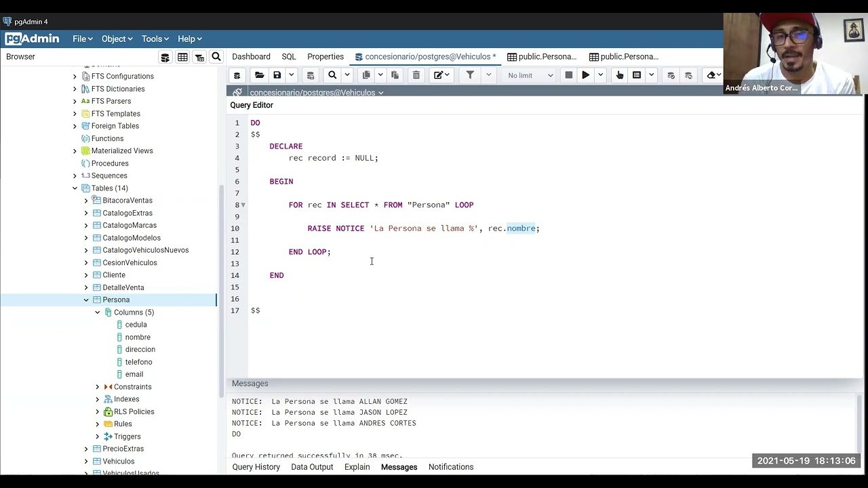Click the Copy icon in query toolbar
Viewport: 868px width, 488px height.
(x=366, y=75)
